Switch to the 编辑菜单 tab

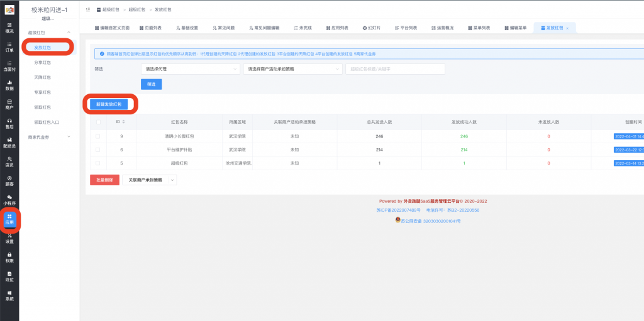(x=516, y=28)
